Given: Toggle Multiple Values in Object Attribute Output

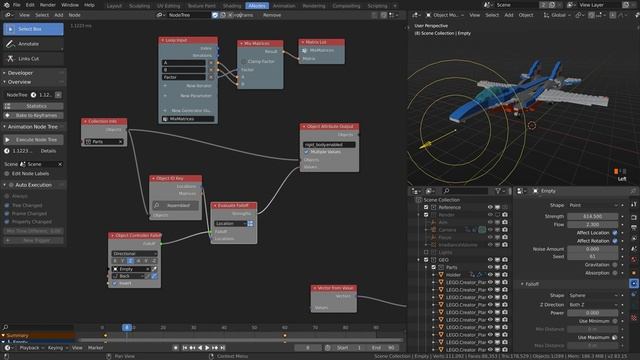Looking at the screenshot, I should coord(307,152).
